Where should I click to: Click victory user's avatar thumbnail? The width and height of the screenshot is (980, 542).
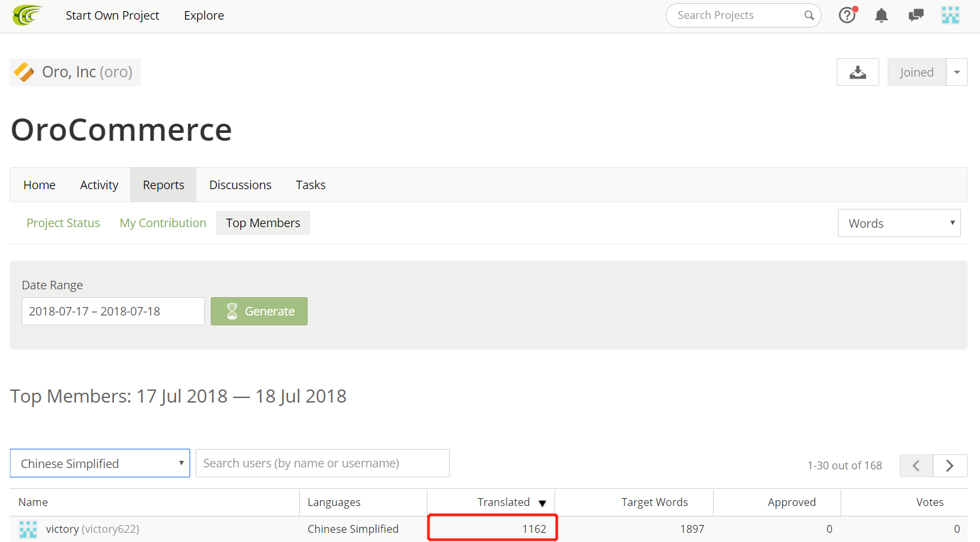(x=28, y=529)
